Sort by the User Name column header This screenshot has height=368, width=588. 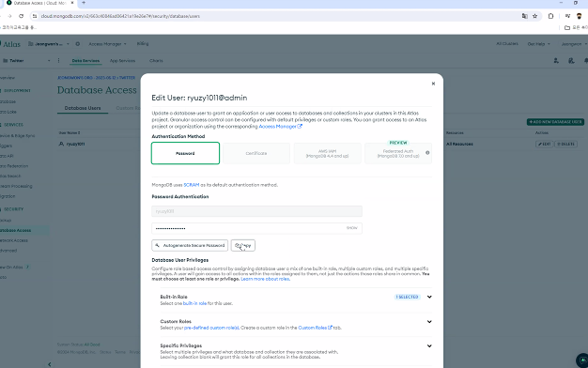(x=70, y=132)
